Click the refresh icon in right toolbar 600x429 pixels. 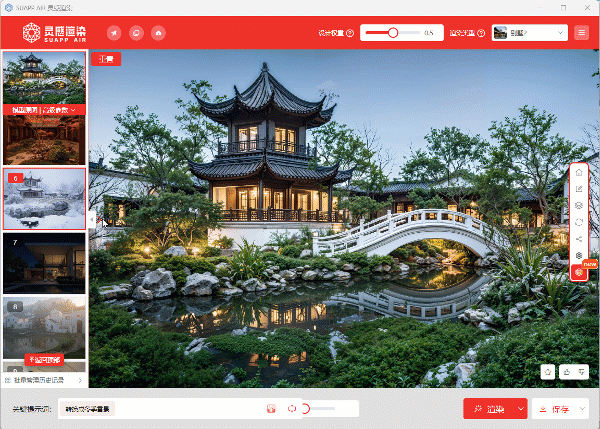click(579, 222)
